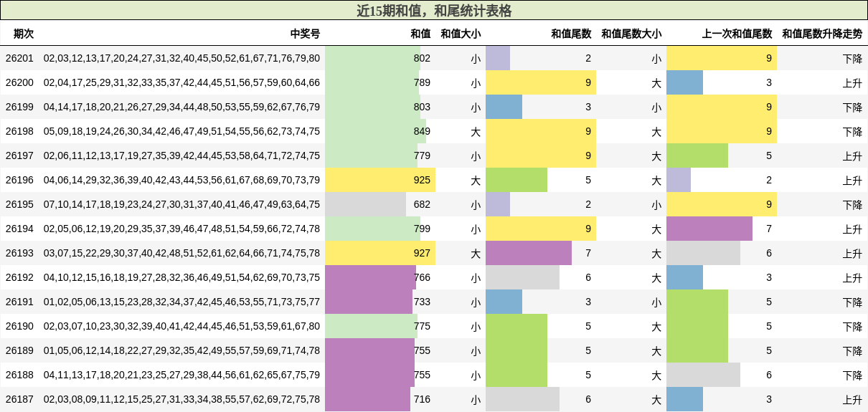The height and width of the screenshot is (412, 868).
Task: Select the 上一次和值尾数 column header
Action: pos(737,34)
